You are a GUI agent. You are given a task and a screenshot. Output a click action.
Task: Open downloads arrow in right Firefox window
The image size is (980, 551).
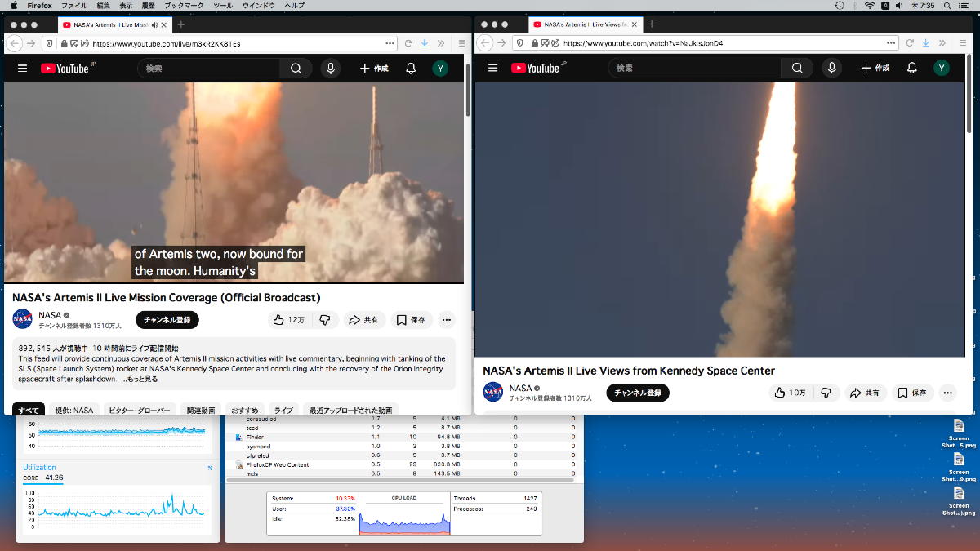(x=926, y=42)
